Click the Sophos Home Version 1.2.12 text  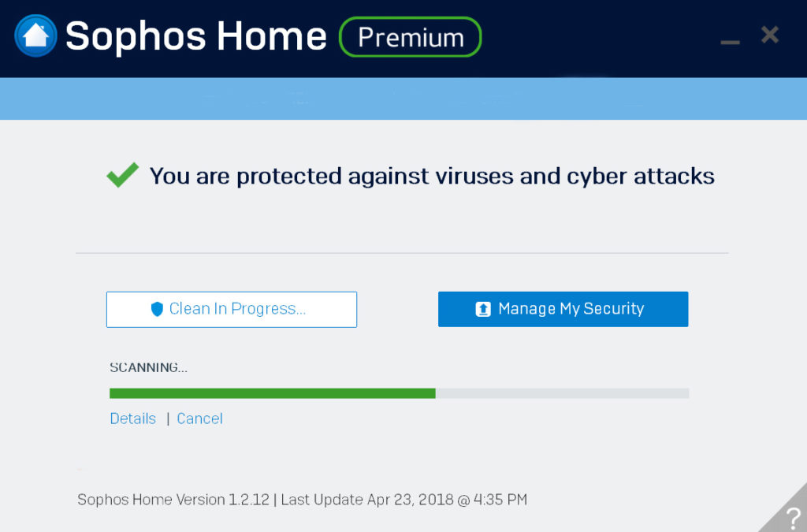click(173, 500)
